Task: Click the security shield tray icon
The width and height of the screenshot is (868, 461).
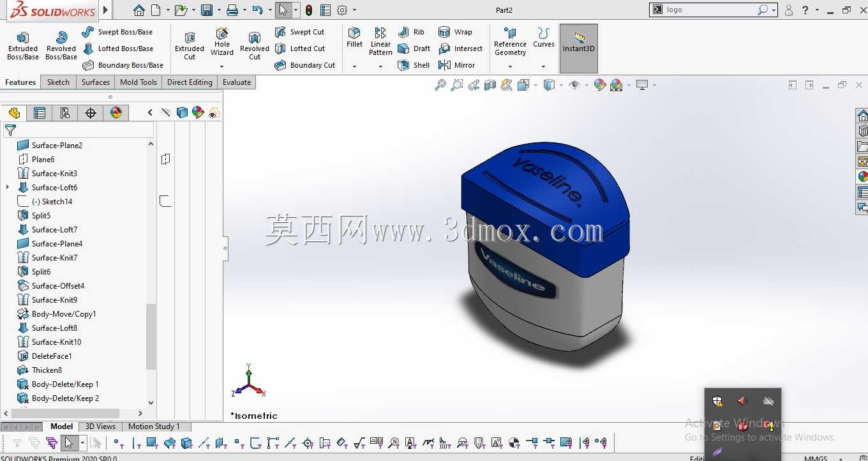Action: coord(717,401)
